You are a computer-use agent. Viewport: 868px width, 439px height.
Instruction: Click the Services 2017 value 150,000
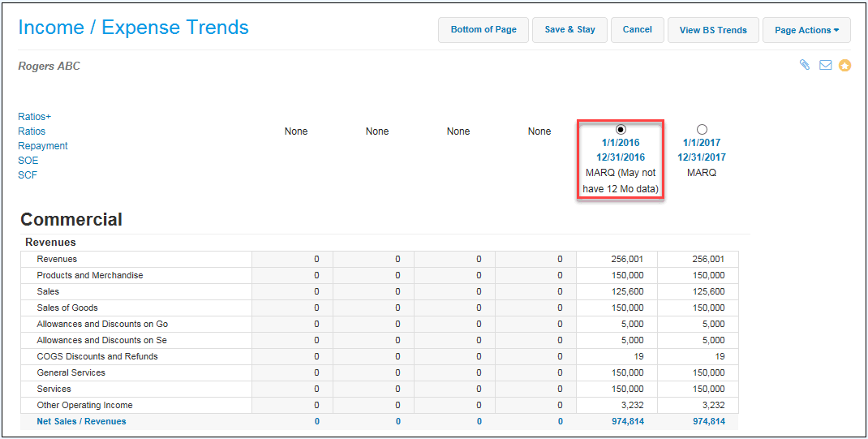pos(708,389)
